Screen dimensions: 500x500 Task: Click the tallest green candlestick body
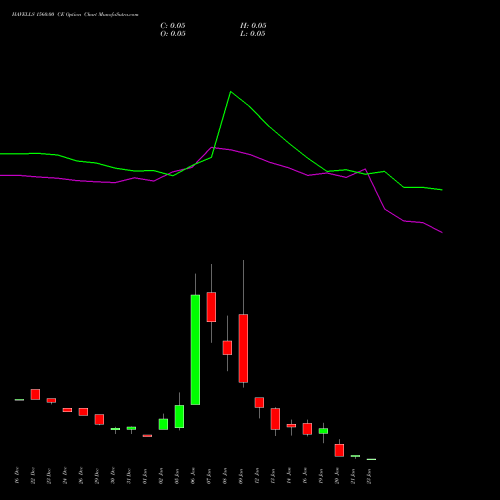pyautogui.click(x=195, y=350)
